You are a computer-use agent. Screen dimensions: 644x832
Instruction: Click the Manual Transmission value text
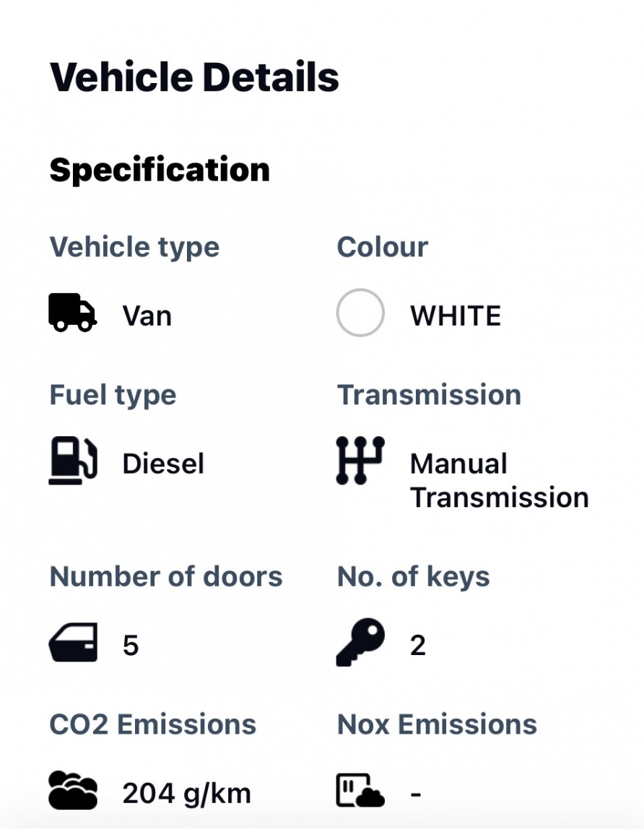[x=499, y=480]
